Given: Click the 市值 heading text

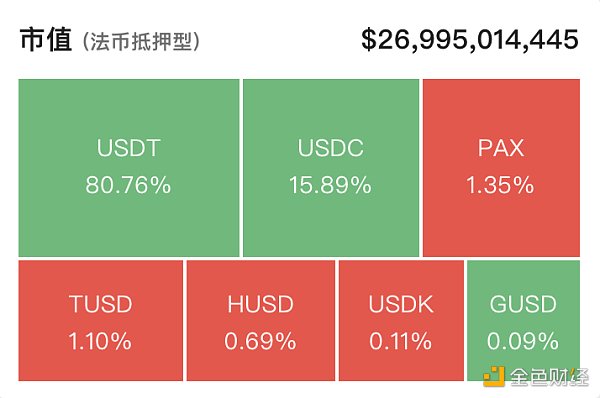Looking at the screenshot, I should pos(46,39).
